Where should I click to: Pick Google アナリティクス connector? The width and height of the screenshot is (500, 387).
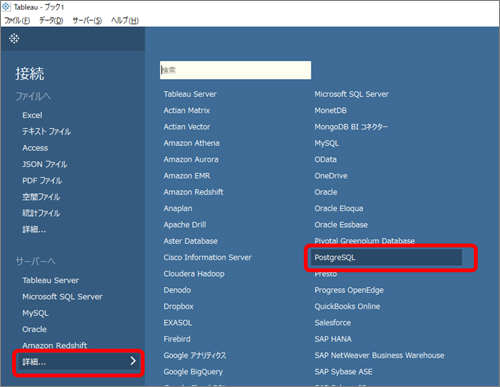click(195, 356)
